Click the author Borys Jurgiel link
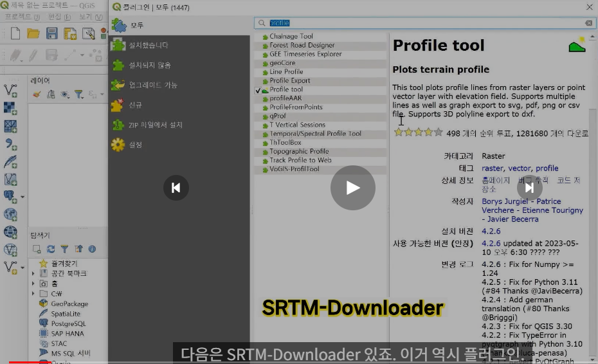 click(505, 201)
